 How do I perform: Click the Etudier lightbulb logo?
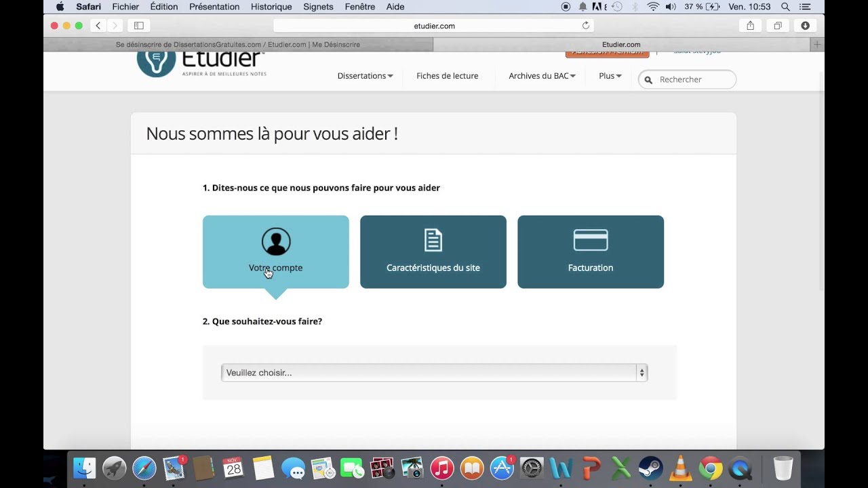[x=156, y=63]
